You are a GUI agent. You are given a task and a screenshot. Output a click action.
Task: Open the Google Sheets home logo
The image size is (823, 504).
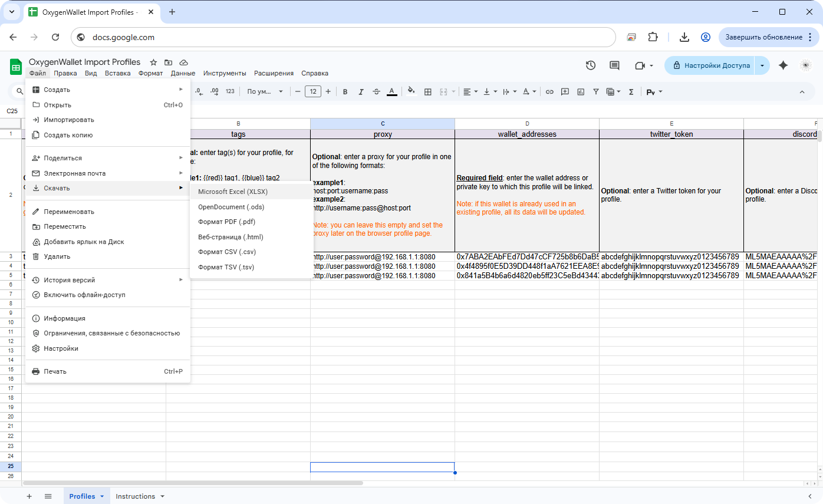pyautogui.click(x=16, y=67)
